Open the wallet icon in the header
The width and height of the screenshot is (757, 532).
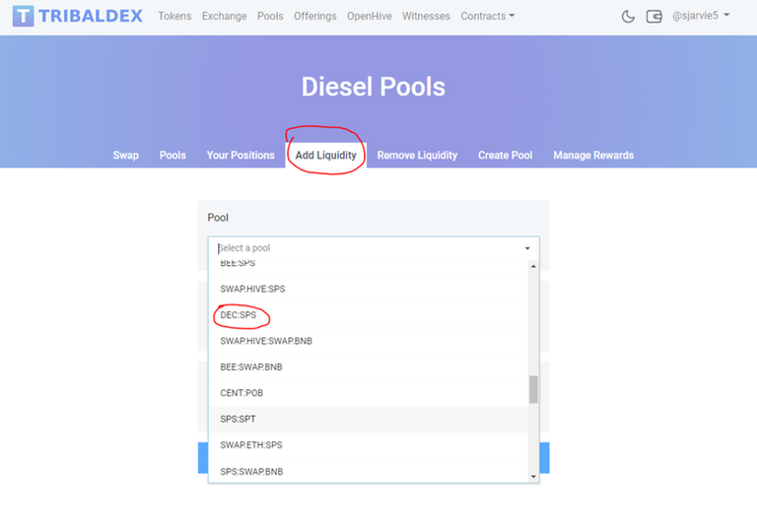(654, 17)
